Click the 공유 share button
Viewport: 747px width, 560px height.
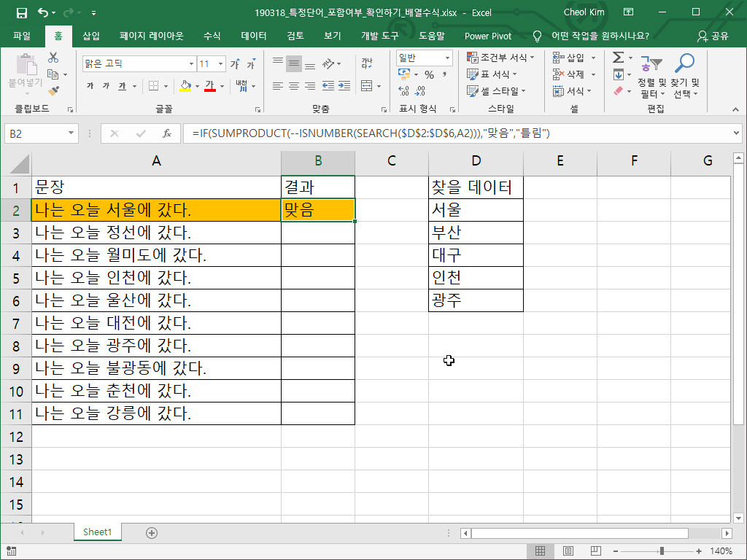click(713, 36)
